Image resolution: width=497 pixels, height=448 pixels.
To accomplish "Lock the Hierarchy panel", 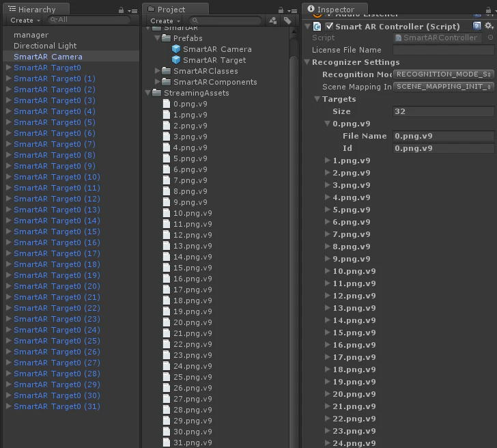I will [x=121, y=10].
